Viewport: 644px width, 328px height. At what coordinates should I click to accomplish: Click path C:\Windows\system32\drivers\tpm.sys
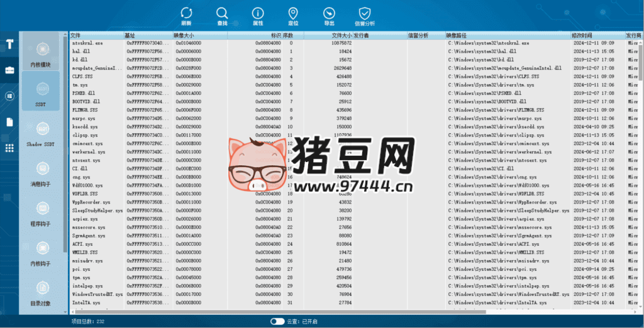(493, 278)
